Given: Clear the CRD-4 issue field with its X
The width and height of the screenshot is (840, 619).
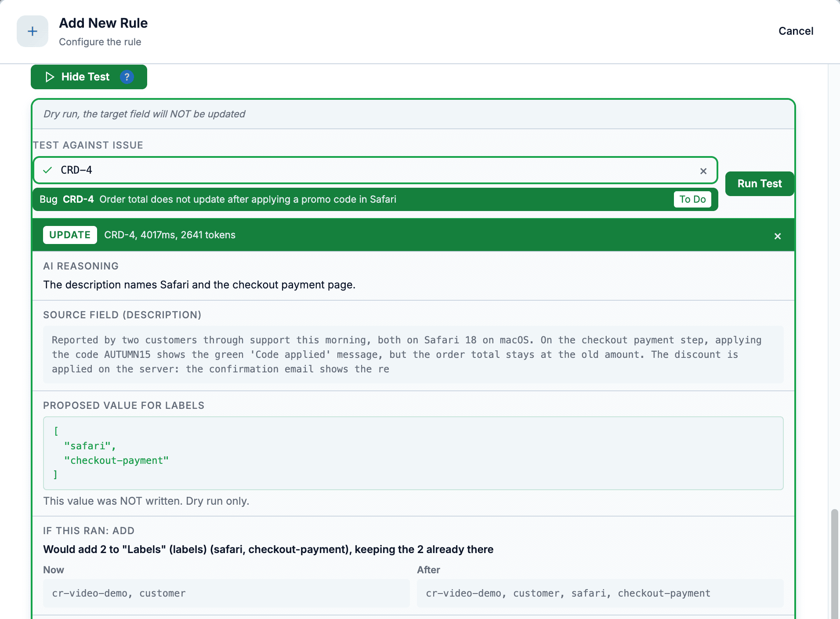Looking at the screenshot, I should click(x=703, y=171).
